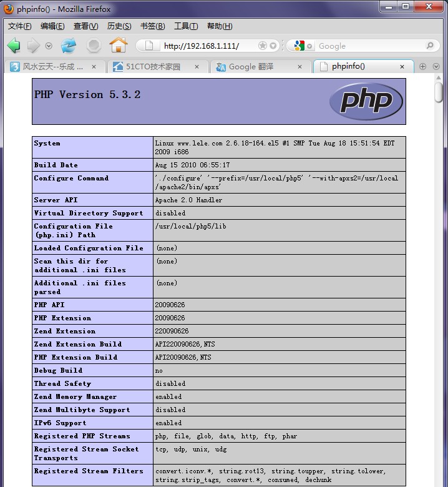Click the forward navigation arrow

(x=34, y=46)
